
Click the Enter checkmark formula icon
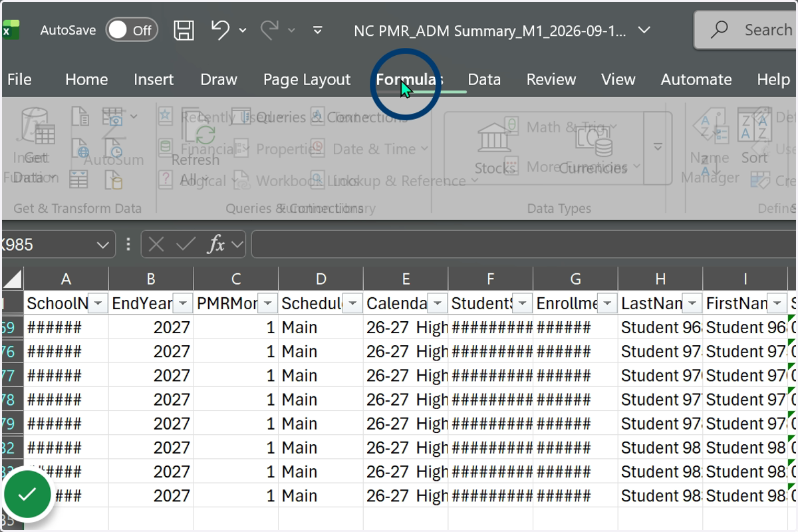[186, 245]
